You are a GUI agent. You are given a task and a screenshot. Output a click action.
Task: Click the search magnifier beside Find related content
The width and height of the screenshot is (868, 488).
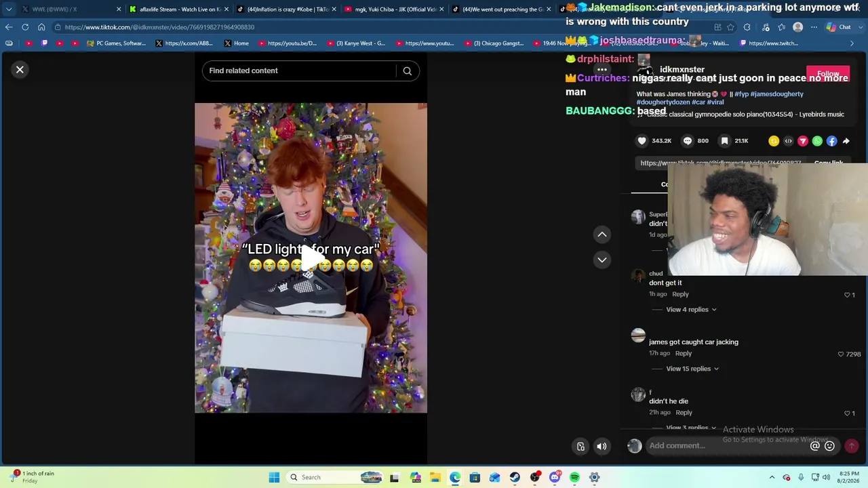pos(407,70)
